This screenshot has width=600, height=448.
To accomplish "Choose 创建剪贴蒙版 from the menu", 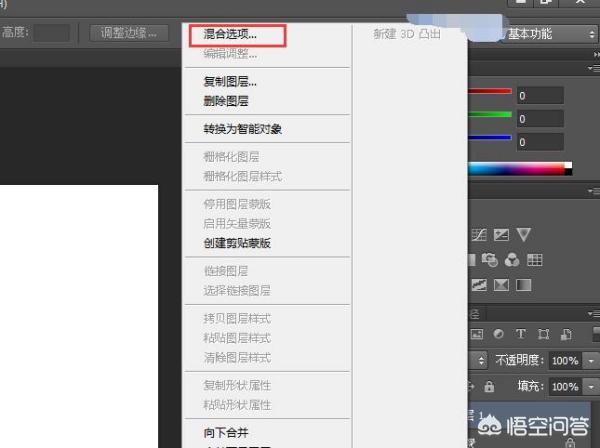I will [x=237, y=243].
